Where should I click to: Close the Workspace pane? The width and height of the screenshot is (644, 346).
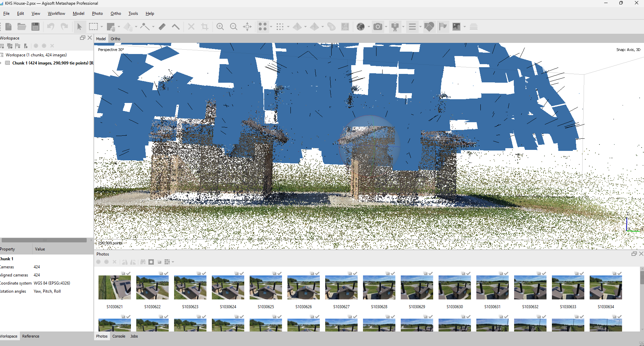point(89,38)
